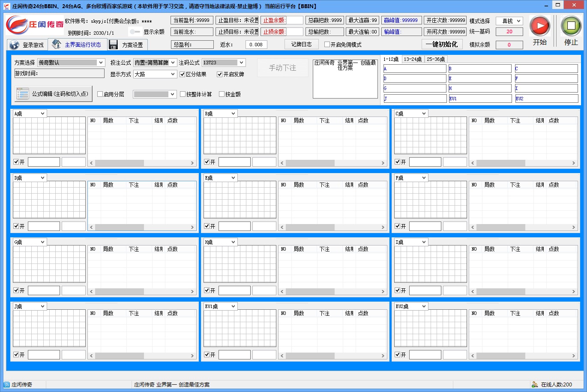Switch to the 25-36桌 tab
The image size is (587, 392).
pyautogui.click(x=436, y=59)
